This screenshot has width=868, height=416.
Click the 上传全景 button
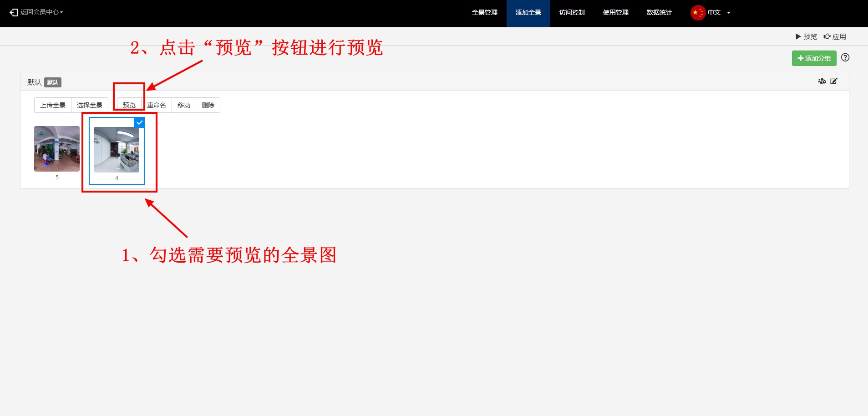click(x=53, y=105)
